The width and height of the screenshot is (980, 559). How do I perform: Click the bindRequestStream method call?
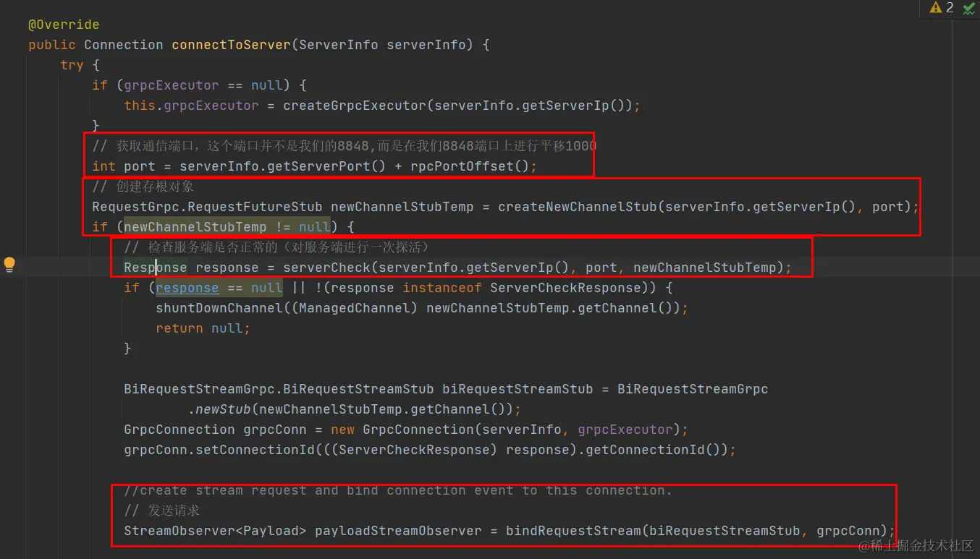click(574, 531)
